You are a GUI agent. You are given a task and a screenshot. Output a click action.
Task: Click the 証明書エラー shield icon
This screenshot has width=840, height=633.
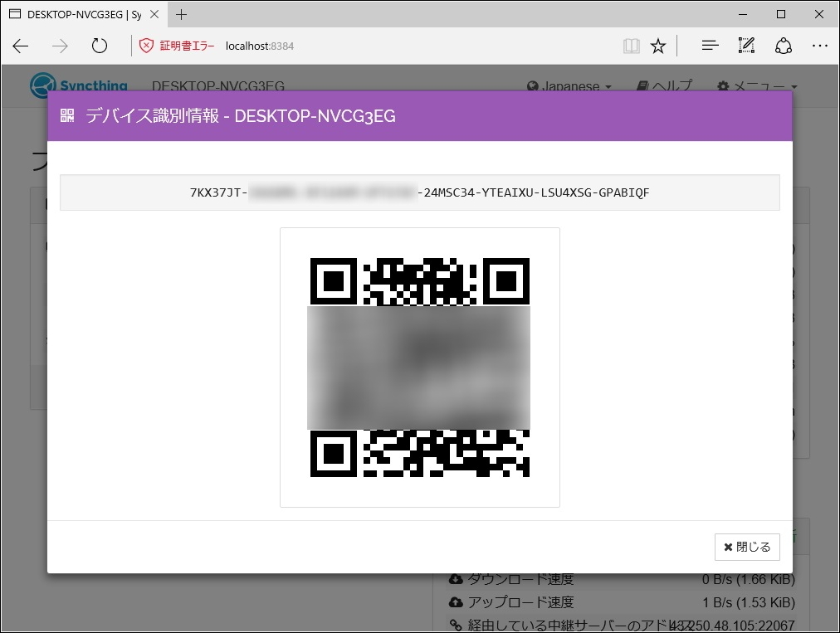148,46
